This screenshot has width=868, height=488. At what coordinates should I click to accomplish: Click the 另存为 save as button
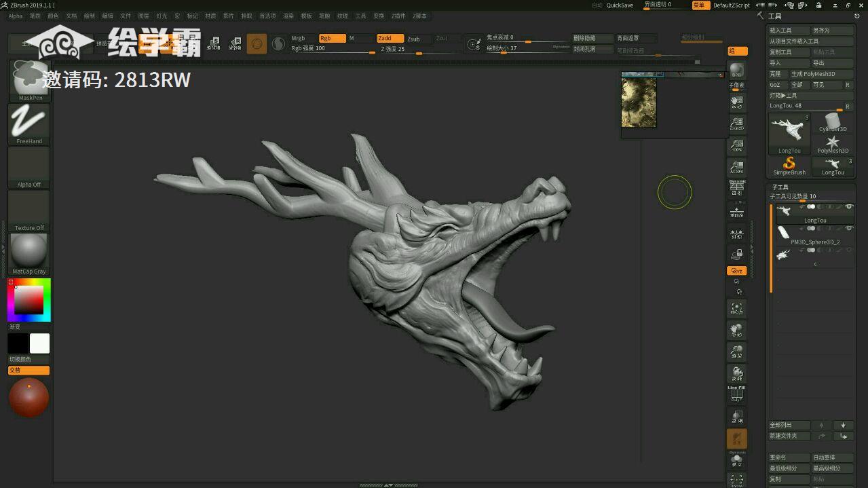833,31
